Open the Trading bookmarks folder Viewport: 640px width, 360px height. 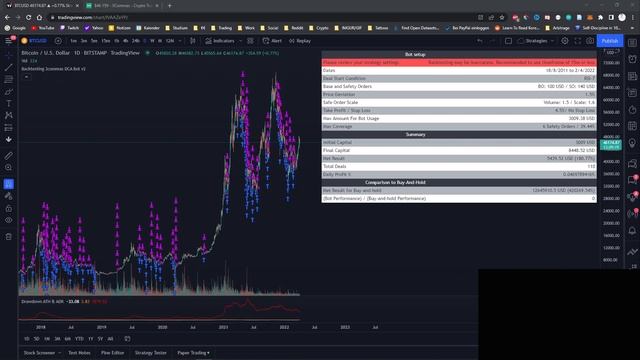tap(221, 28)
